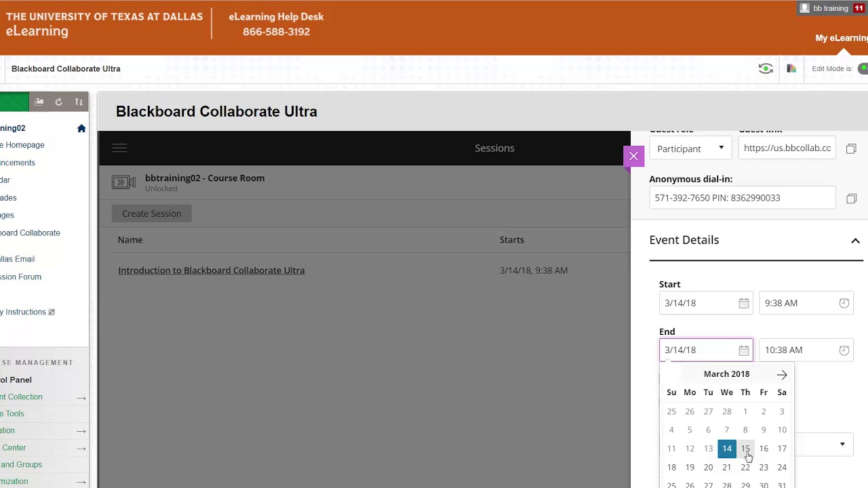Click the Create Session button
The image size is (868, 488).
pos(151,213)
